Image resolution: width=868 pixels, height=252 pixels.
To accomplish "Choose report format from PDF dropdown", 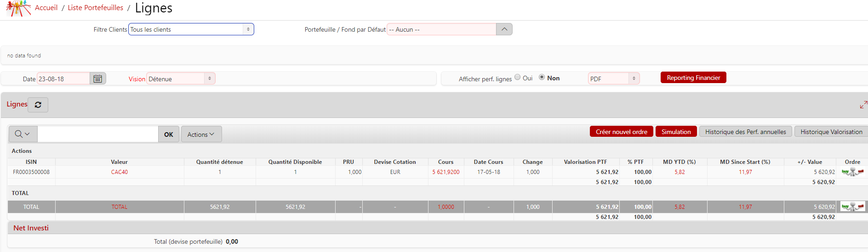I will pos(613,79).
